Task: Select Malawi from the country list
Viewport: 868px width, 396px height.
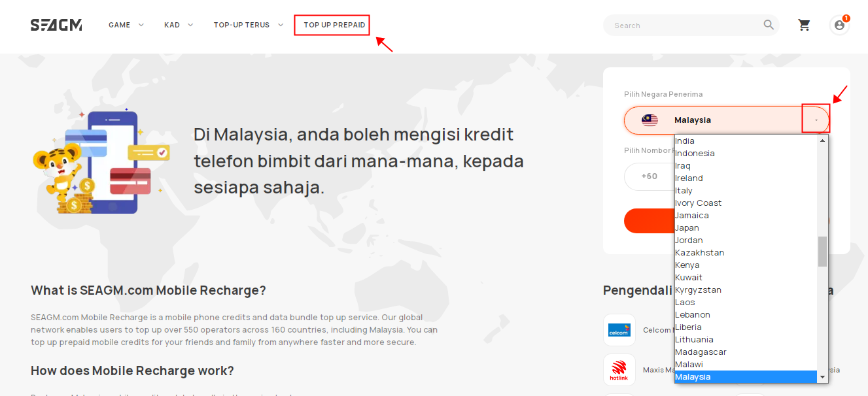Action: click(746, 365)
